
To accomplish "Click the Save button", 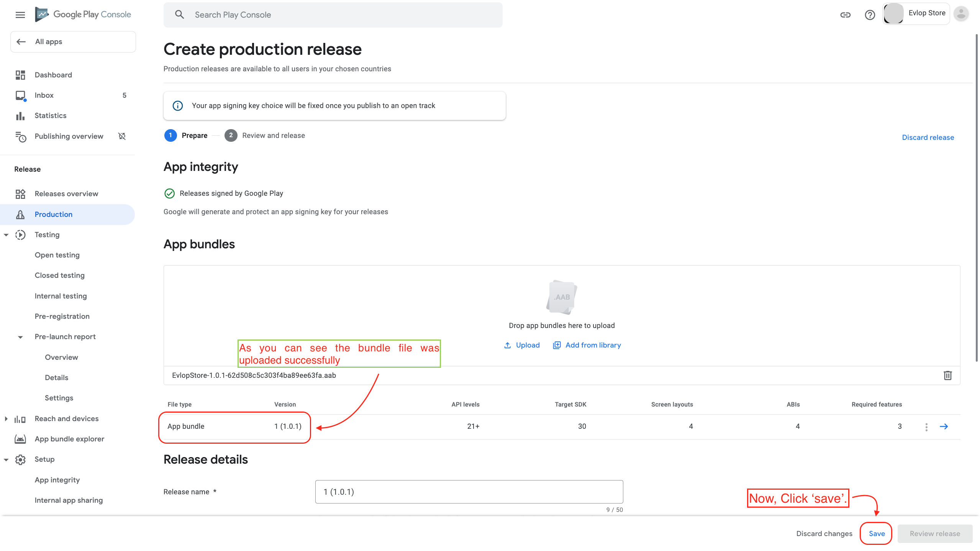I will pos(876,533).
